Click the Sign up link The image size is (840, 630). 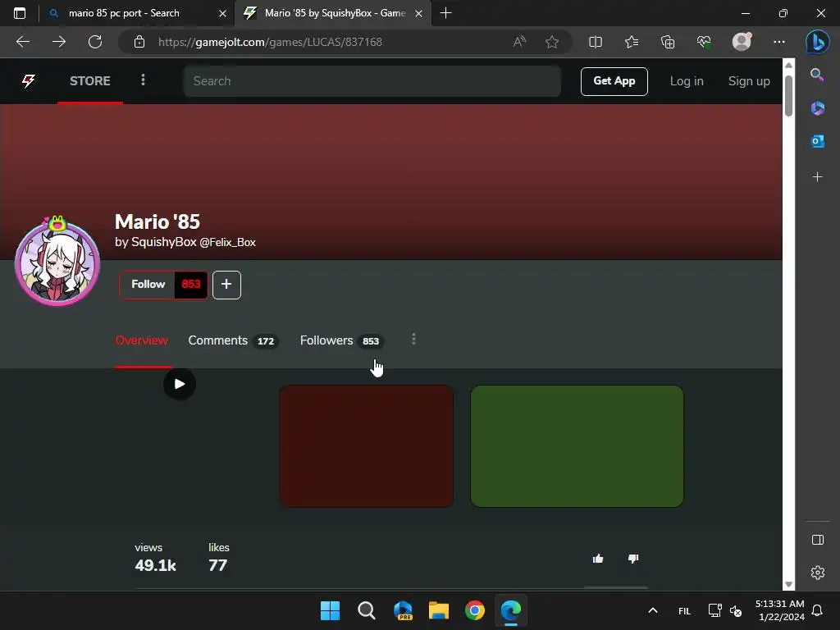(748, 81)
